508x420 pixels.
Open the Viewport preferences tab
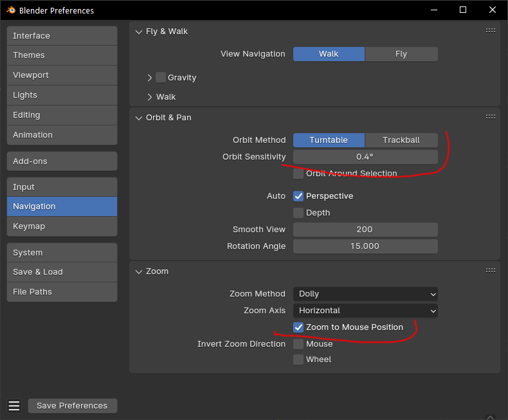tap(62, 75)
